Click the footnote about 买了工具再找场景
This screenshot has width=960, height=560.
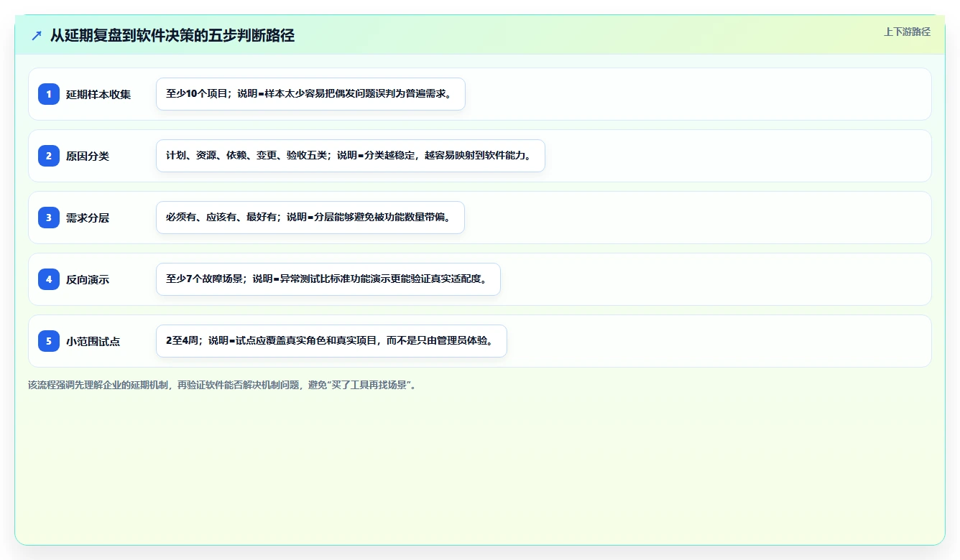pyautogui.click(x=222, y=385)
